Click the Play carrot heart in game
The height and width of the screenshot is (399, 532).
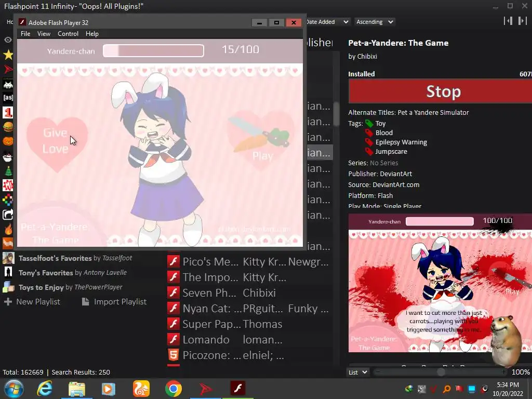[261, 140]
